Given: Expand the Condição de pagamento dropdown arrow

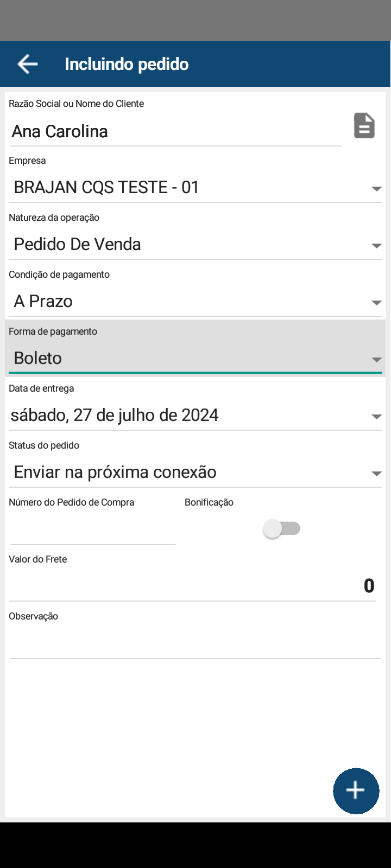Looking at the screenshot, I should point(376,303).
